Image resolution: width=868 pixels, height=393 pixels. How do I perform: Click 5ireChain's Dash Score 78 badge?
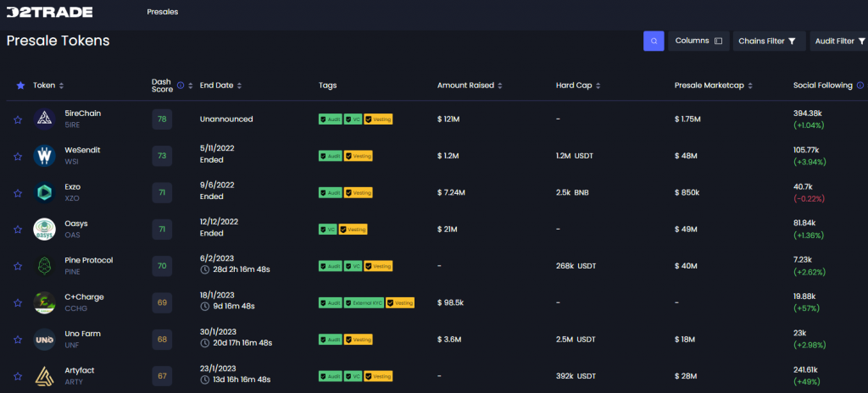pyautogui.click(x=162, y=119)
